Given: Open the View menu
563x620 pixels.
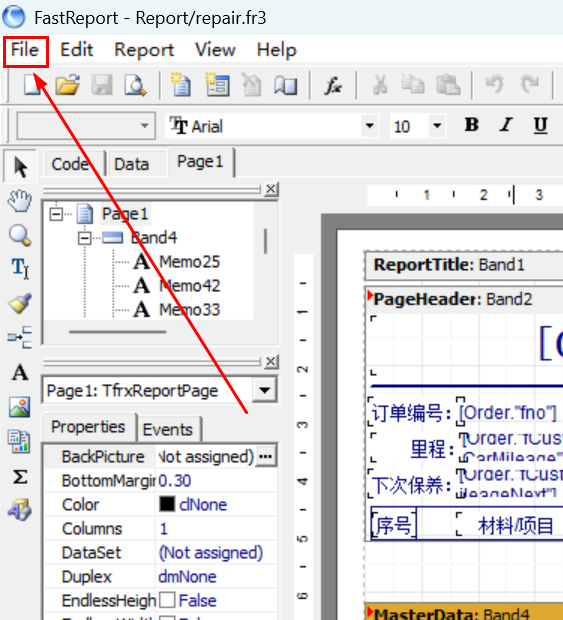Looking at the screenshot, I should click(215, 50).
